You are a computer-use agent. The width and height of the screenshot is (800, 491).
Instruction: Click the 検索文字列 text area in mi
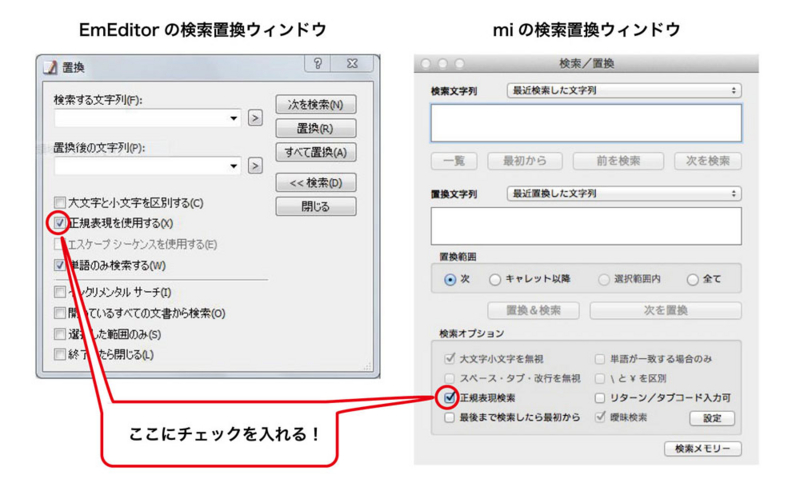[586, 123]
